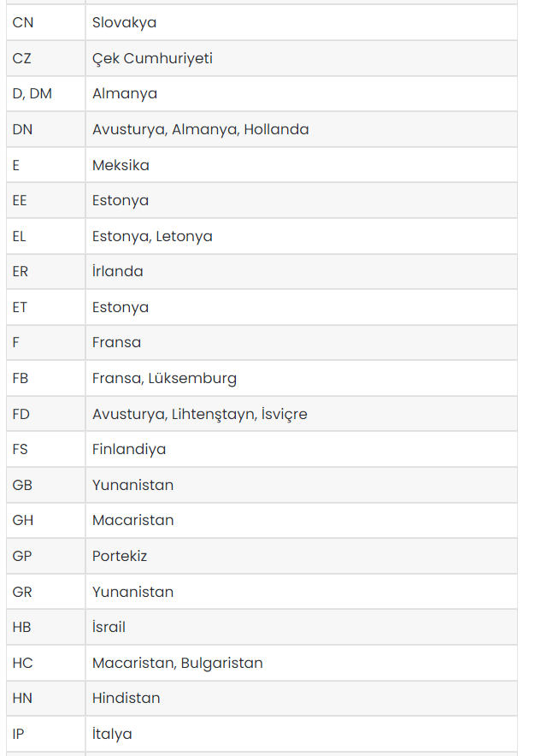
Task: Select the Meksika country cell
Action: click(x=301, y=165)
